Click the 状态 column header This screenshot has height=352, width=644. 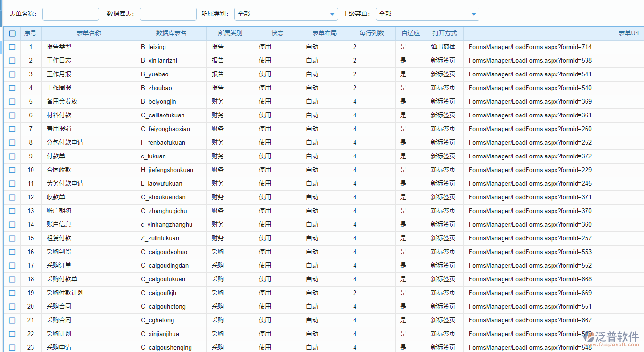(x=277, y=33)
